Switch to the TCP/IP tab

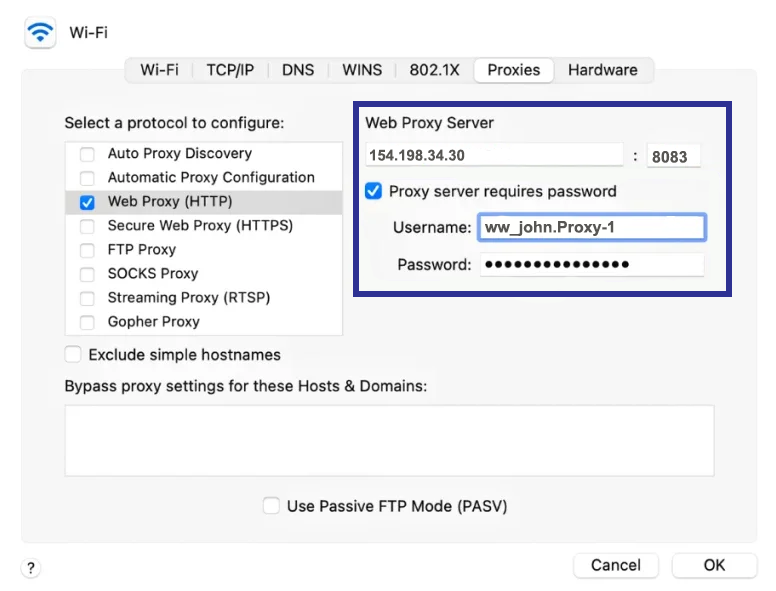pos(230,70)
